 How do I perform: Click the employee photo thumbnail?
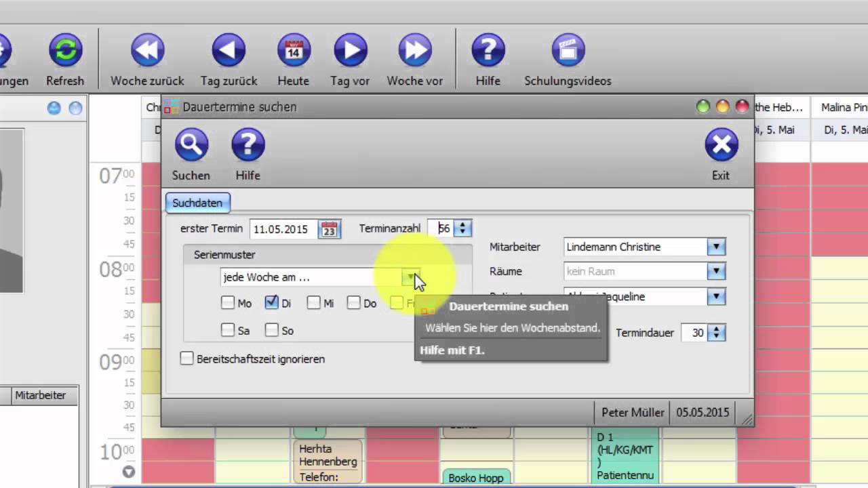(12, 210)
